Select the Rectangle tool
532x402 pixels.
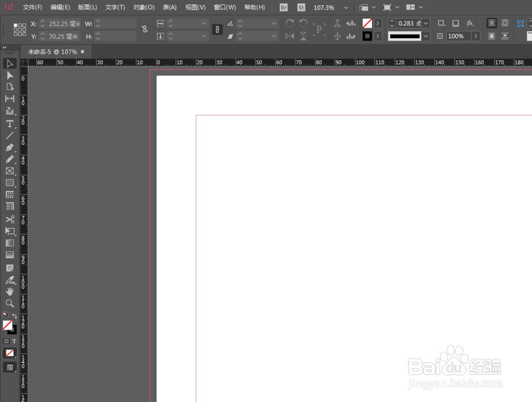tap(10, 183)
